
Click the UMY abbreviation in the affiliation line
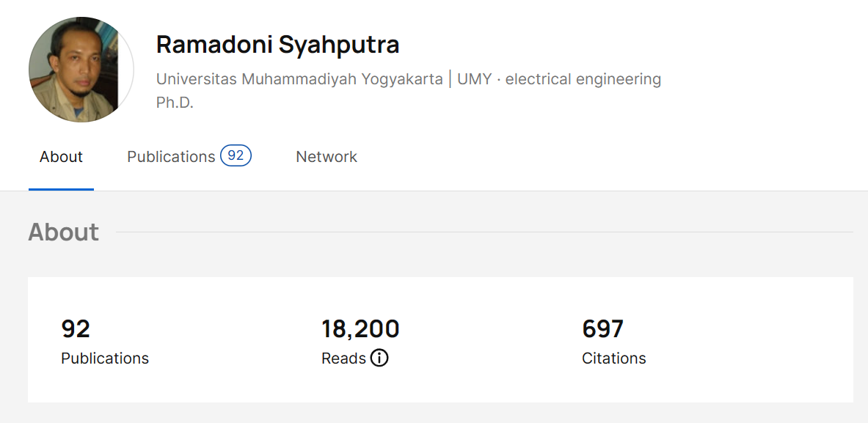point(474,79)
